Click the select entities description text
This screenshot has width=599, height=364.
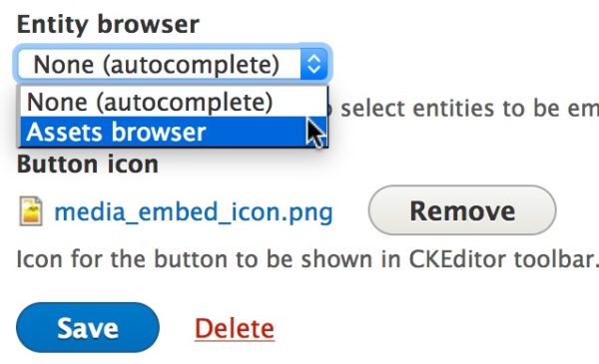469,109
